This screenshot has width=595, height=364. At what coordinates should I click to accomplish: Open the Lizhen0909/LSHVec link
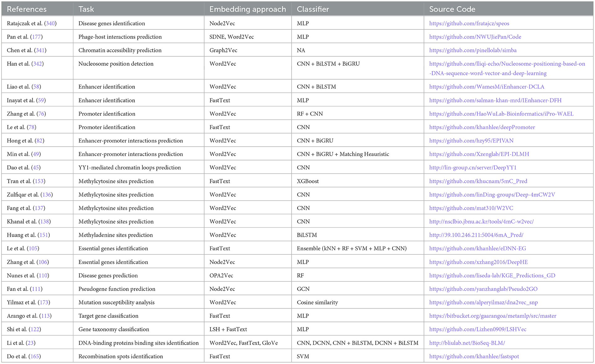pos(478,330)
